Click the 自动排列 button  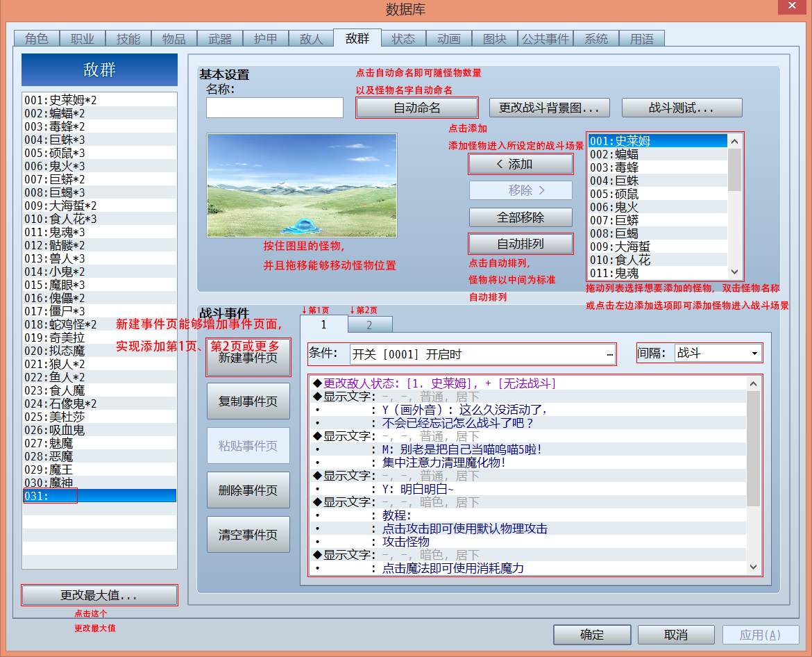[521, 244]
